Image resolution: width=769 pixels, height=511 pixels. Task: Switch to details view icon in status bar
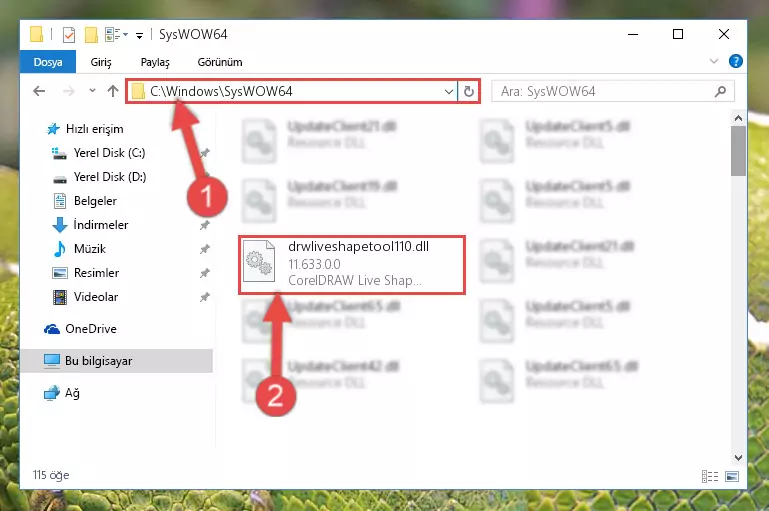[710, 476]
